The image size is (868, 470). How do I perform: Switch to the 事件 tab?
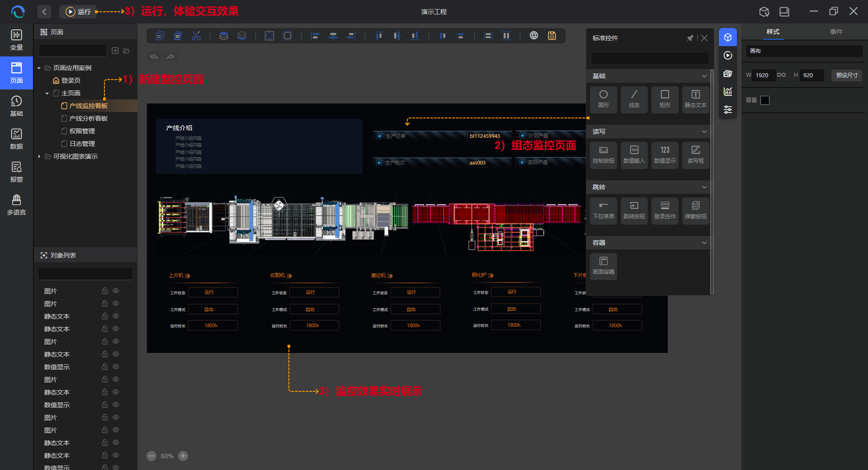[x=836, y=32]
